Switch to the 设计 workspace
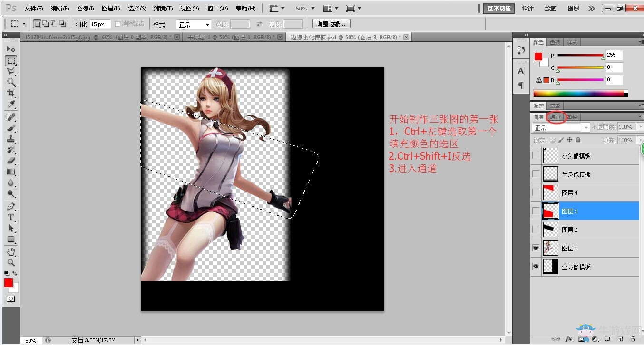This screenshot has height=345, width=644. pos(528,9)
